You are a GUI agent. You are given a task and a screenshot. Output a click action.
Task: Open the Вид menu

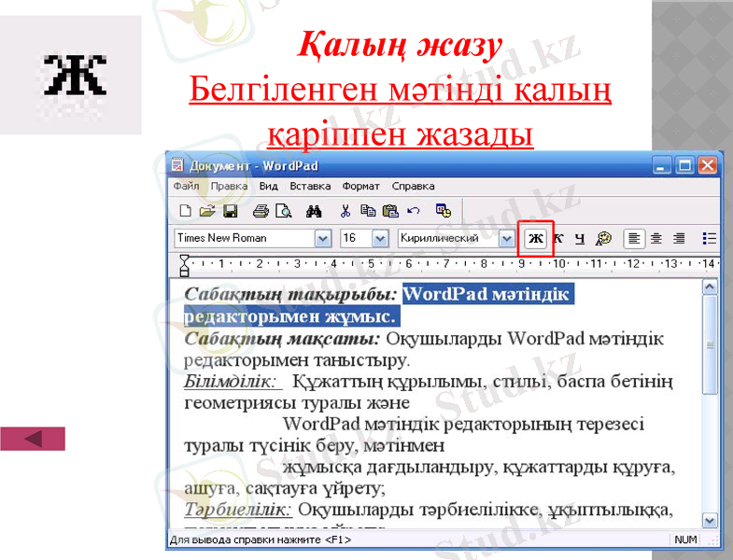[268, 186]
